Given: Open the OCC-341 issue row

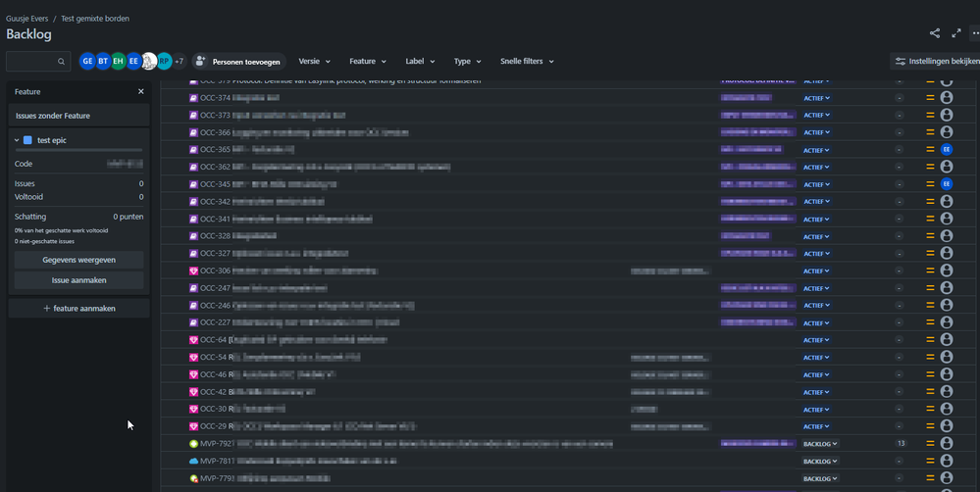Looking at the screenshot, I should 568,220.
